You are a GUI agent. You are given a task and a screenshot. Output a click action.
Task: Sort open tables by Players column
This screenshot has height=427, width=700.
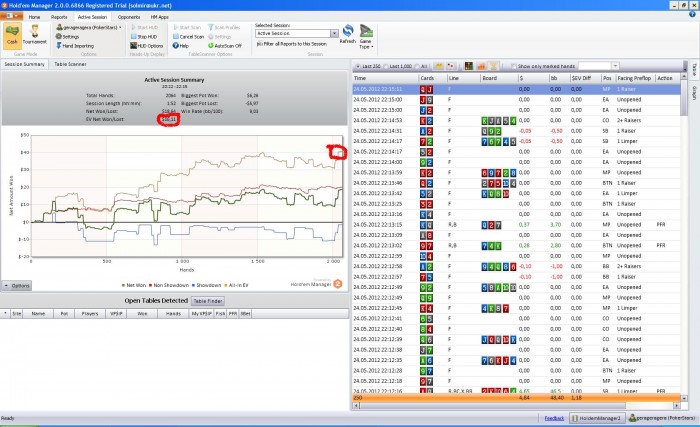[x=90, y=314]
